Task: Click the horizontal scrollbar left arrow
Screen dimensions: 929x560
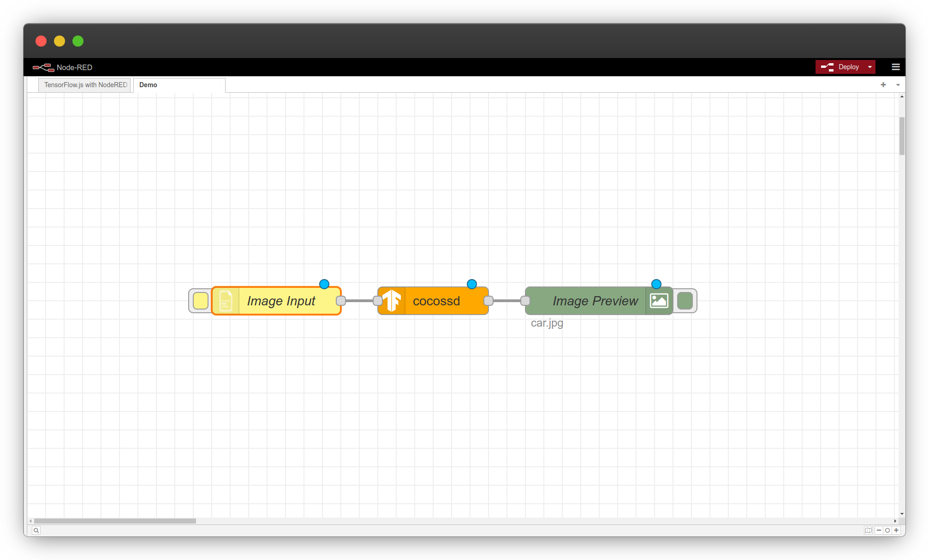Action: (30, 521)
